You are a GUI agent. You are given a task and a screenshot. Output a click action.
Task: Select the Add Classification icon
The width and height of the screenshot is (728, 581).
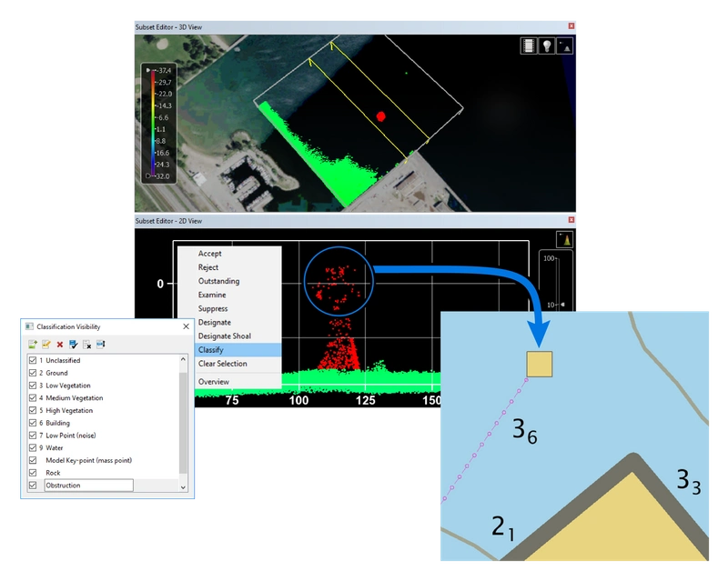[x=32, y=344]
